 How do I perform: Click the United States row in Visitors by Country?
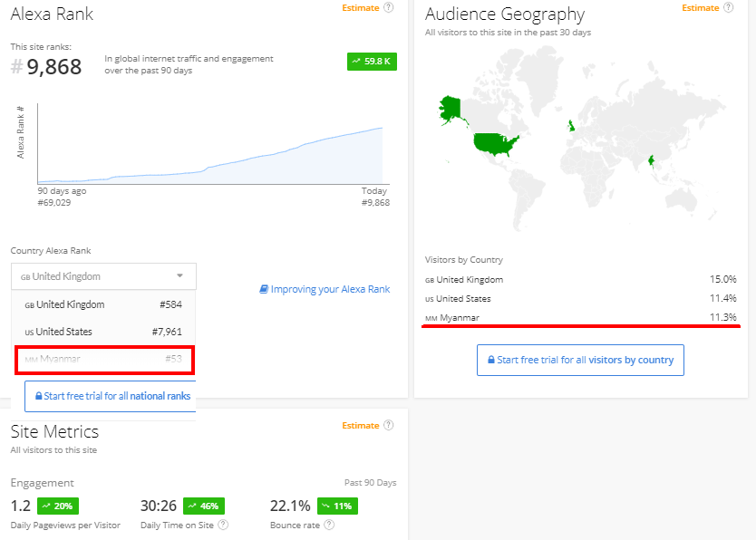580,299
